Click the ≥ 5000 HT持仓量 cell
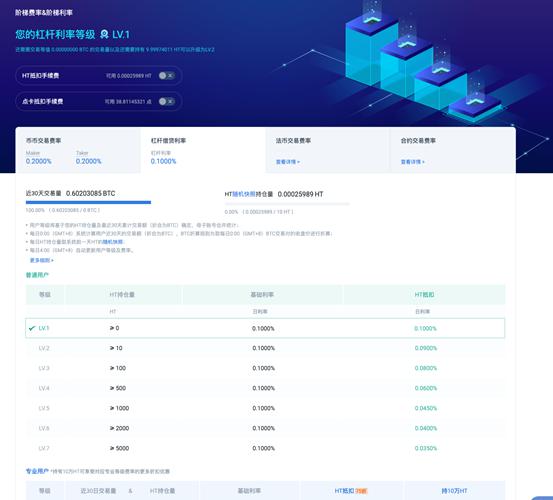This screenshot has height=500, width=553. click(119, 449)
